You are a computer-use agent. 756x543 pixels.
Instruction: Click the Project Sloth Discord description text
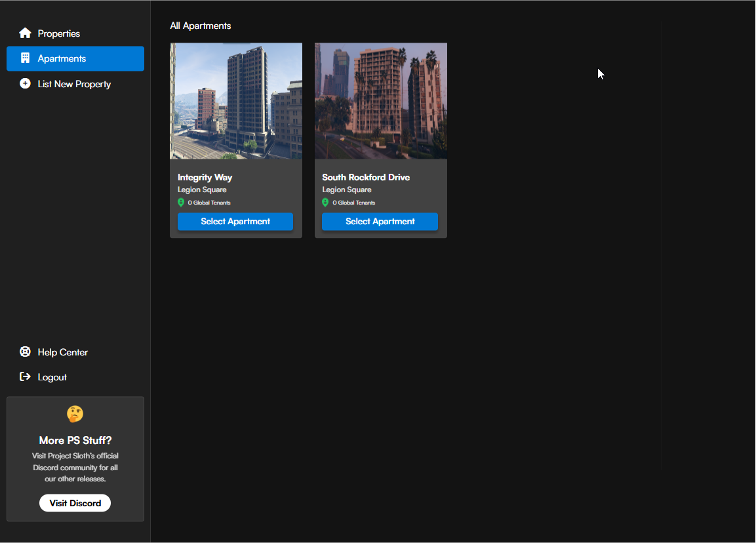75,468
